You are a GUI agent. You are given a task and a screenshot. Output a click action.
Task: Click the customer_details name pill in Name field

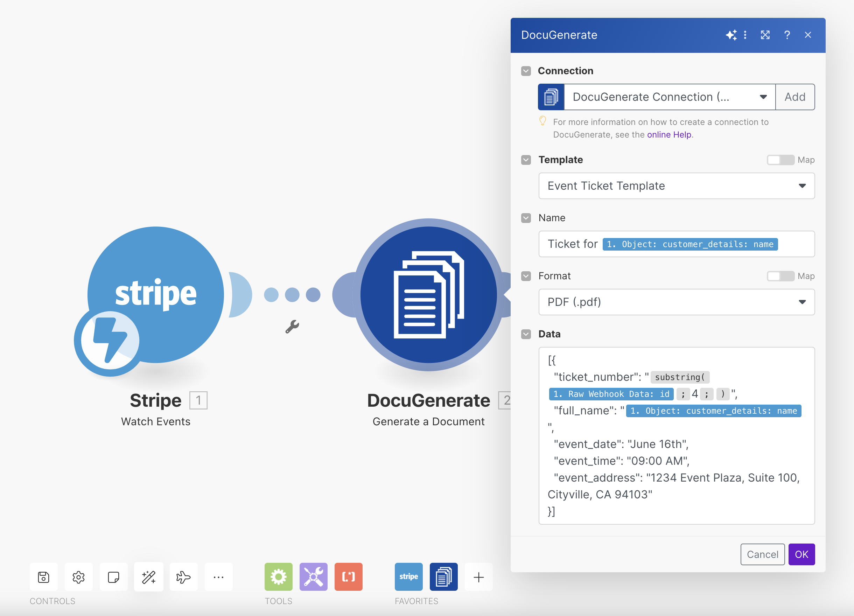690,244
